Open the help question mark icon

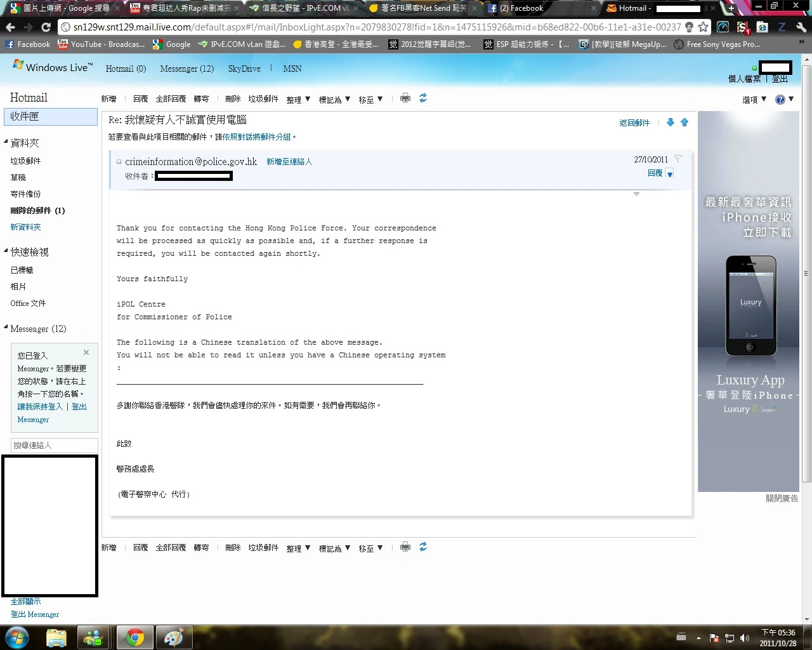coord(780,100)
